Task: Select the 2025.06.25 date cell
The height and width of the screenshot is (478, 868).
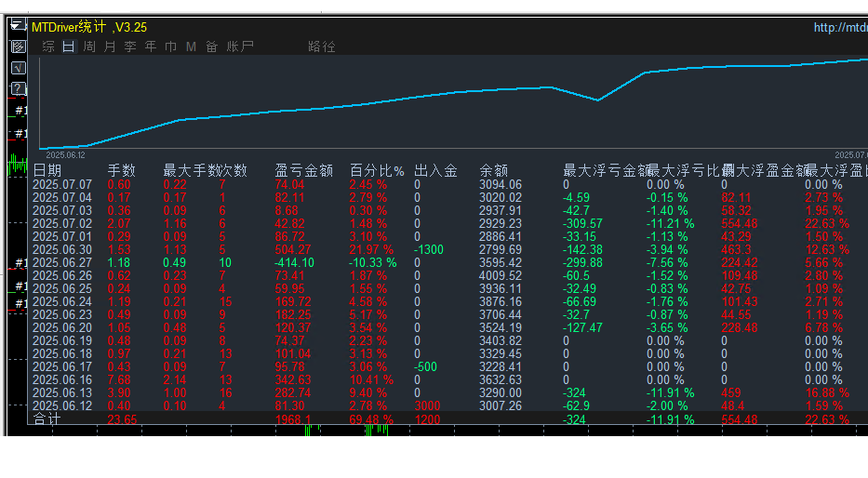Action: [62, 288]
